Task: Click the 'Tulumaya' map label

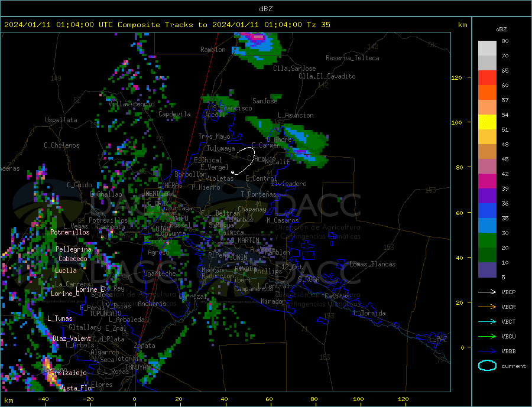Action: coord(221,148)
